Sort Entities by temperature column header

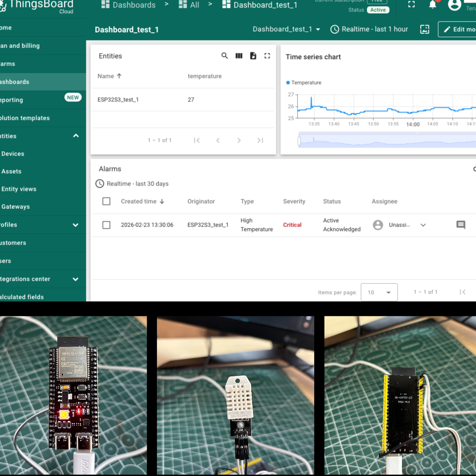[x=205, y=76]
